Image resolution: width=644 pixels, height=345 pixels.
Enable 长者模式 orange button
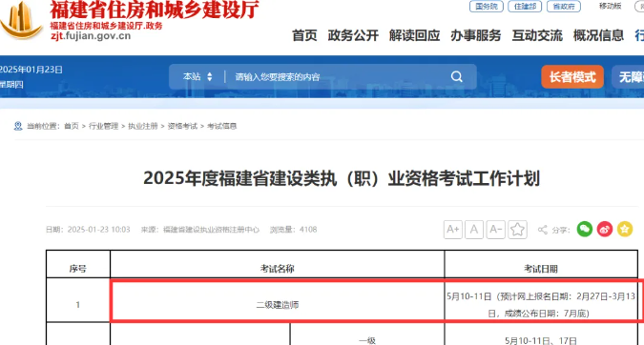pyautogui.click(x=572, y=76)
